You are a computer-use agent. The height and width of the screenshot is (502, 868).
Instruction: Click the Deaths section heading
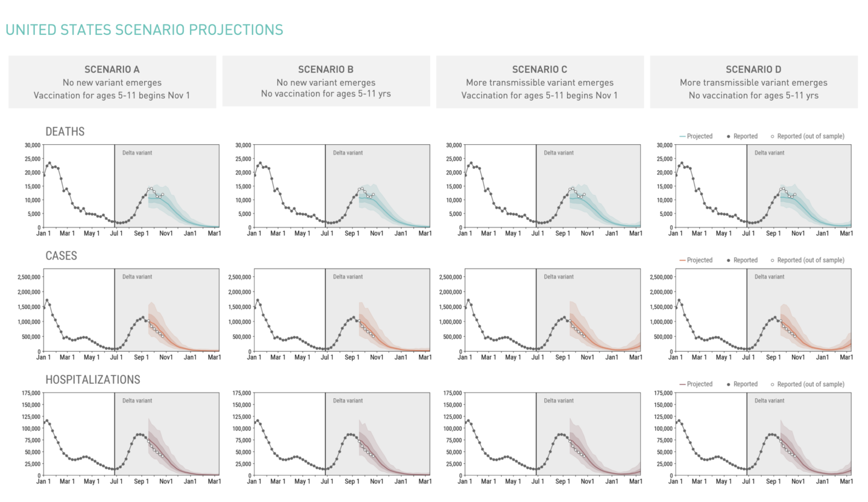65,132
